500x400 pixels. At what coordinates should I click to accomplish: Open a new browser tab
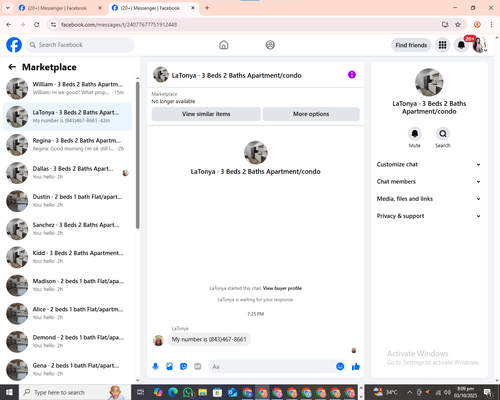coord(207,8)
